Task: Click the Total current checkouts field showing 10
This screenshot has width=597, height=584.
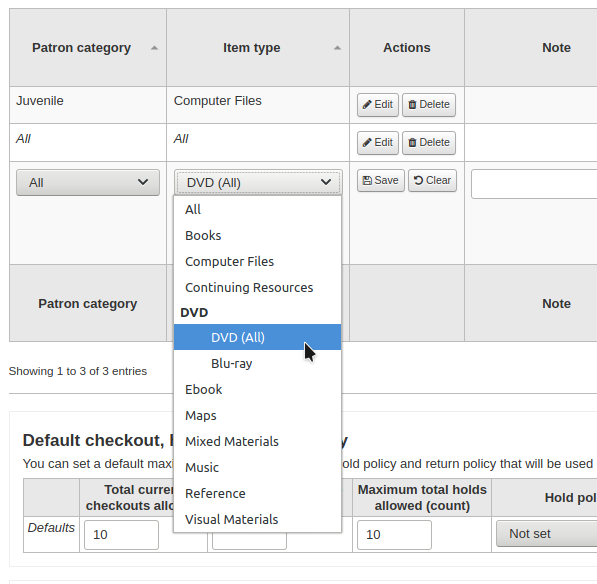Action: point(121,535)
